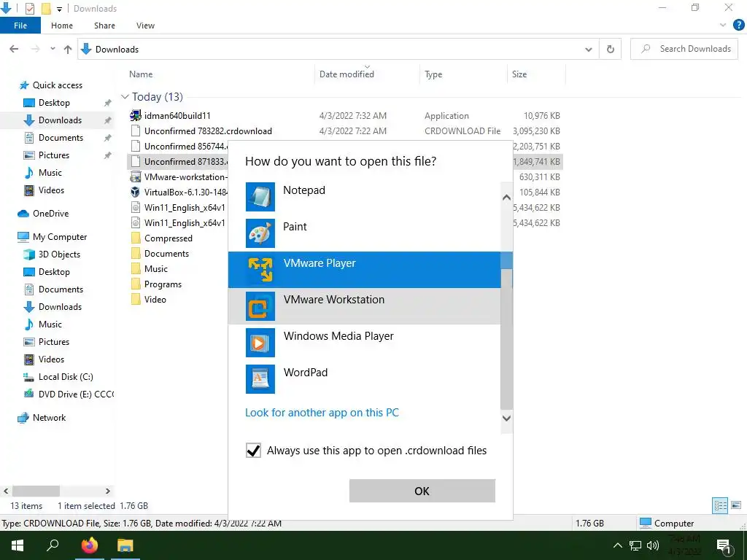Click the Downloads address bar path

tap(117, 49)
